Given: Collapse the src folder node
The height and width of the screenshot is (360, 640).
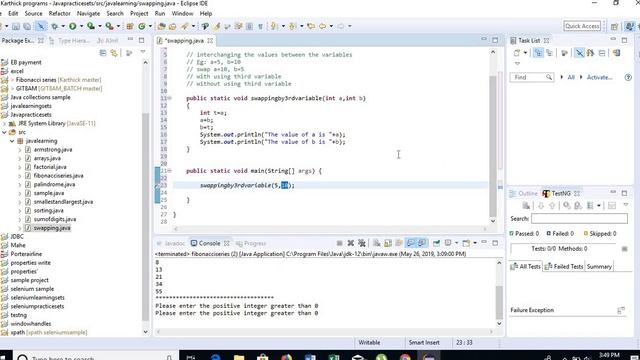Looking at the screenshot, I should click(x=4, y=132).
